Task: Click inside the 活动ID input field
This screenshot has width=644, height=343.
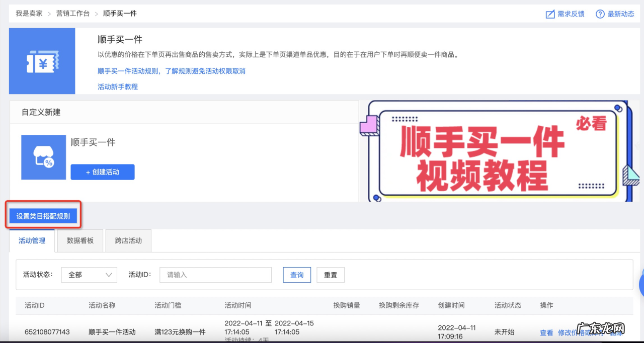Action: (215, 275)
